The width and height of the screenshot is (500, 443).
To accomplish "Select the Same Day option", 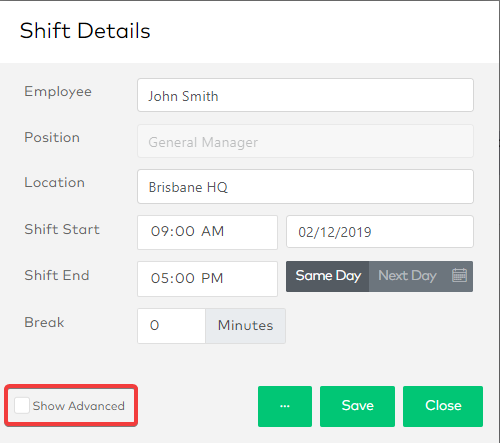I will coord(327,276).
